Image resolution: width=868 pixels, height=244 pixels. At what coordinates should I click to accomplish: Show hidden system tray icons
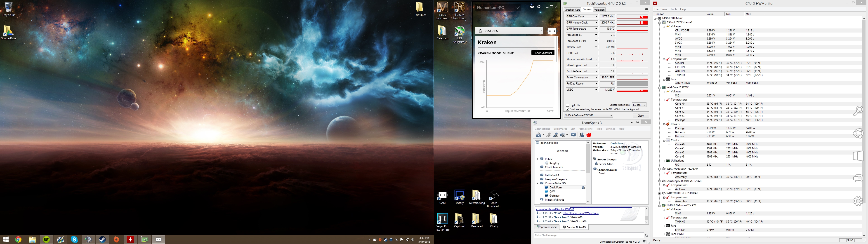[369, 240]
